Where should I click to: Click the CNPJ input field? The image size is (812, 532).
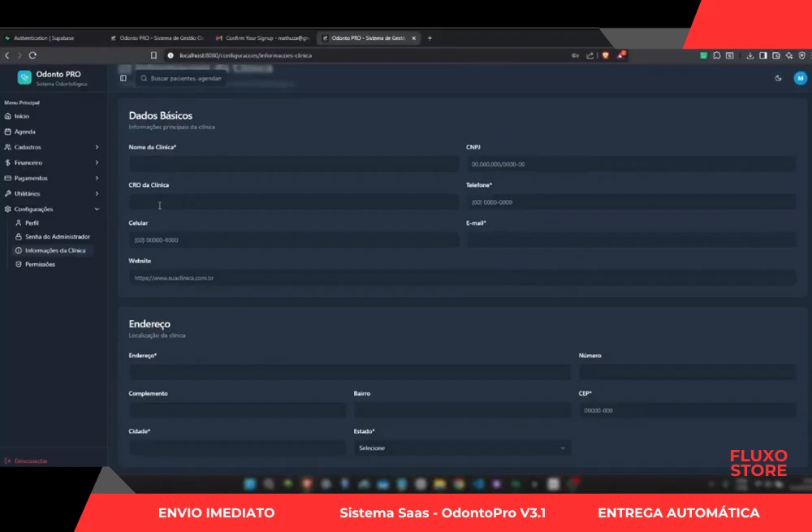point(630,164)
